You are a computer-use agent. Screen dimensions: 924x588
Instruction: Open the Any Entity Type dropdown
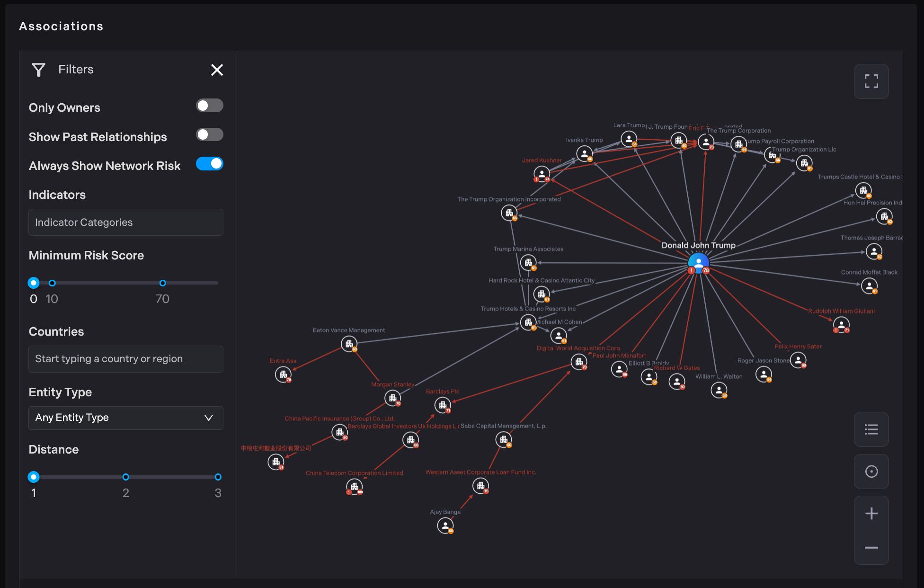[x=125, y=418]
